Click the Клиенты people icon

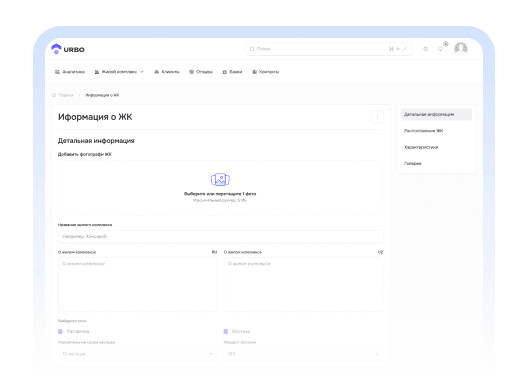(157, 72)
